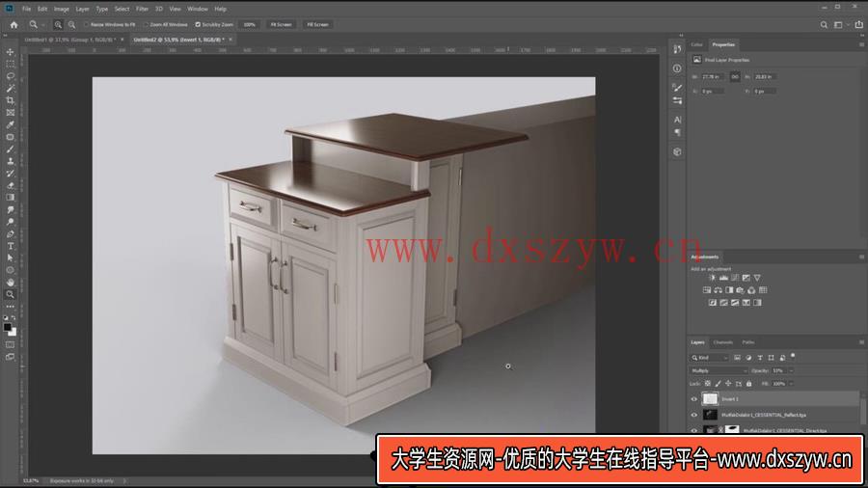Toggle the Scrubby Zoom checkbox
868x488 pixels.
click(198, 25)
